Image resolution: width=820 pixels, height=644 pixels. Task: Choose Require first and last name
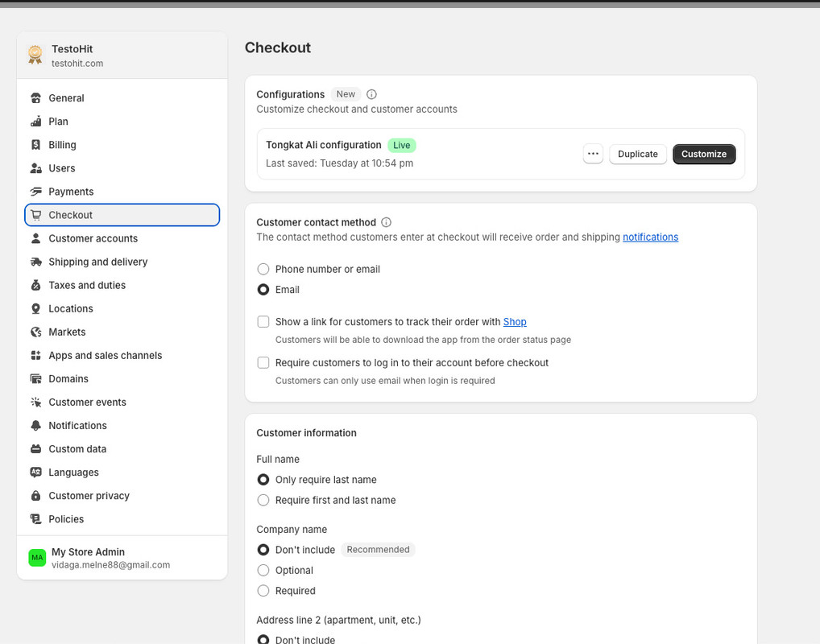click(x=263, y=500)
